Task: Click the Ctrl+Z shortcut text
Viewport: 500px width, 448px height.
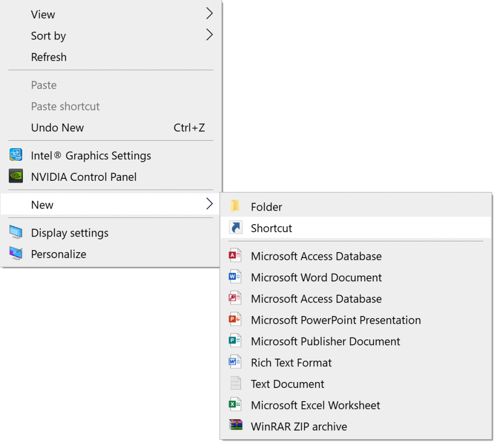Action: pyautogui.click(x=189, y=128)
